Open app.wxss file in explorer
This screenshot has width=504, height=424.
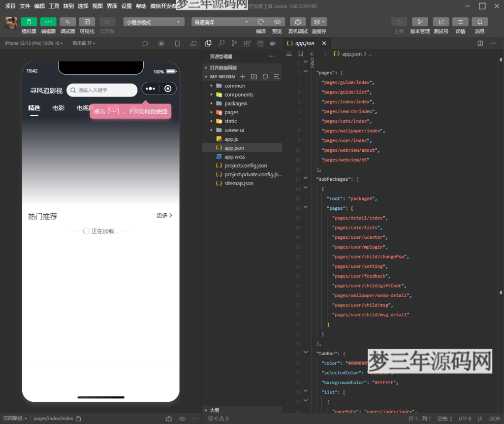coord(234,157)
